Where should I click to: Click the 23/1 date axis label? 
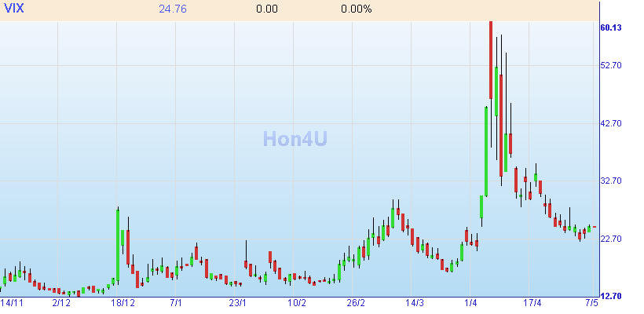tap(238, 303)
